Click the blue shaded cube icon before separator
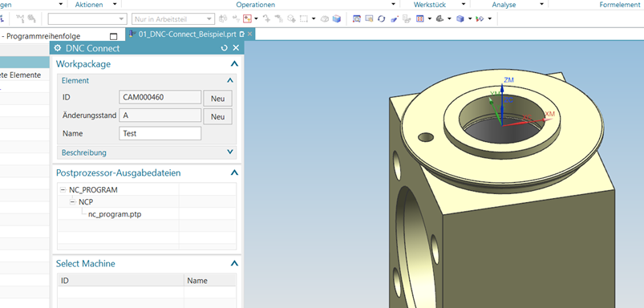 coord(337,18)
